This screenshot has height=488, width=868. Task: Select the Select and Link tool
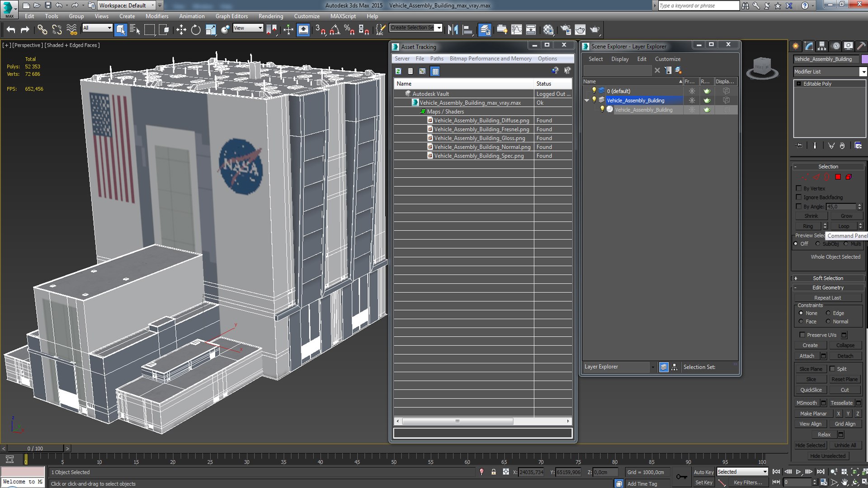42,30
